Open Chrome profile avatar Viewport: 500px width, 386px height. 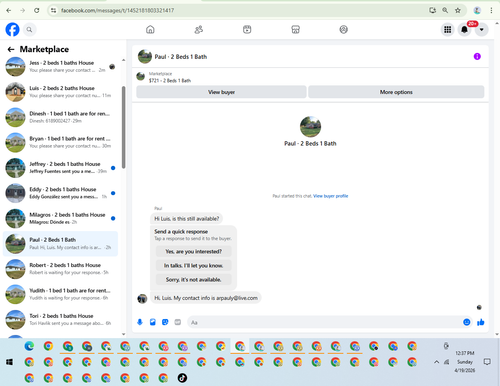(x=477, y=10)
